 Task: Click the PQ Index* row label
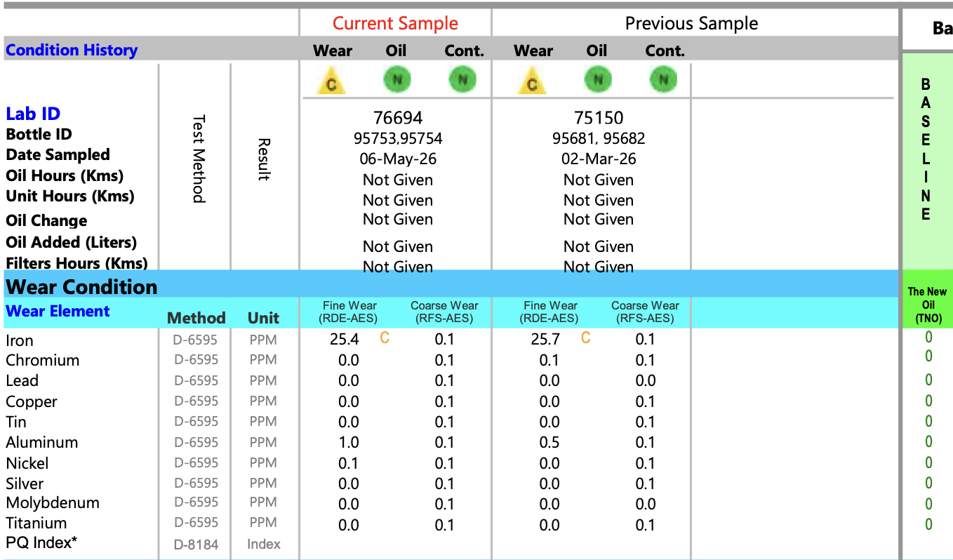coord(41,542)
